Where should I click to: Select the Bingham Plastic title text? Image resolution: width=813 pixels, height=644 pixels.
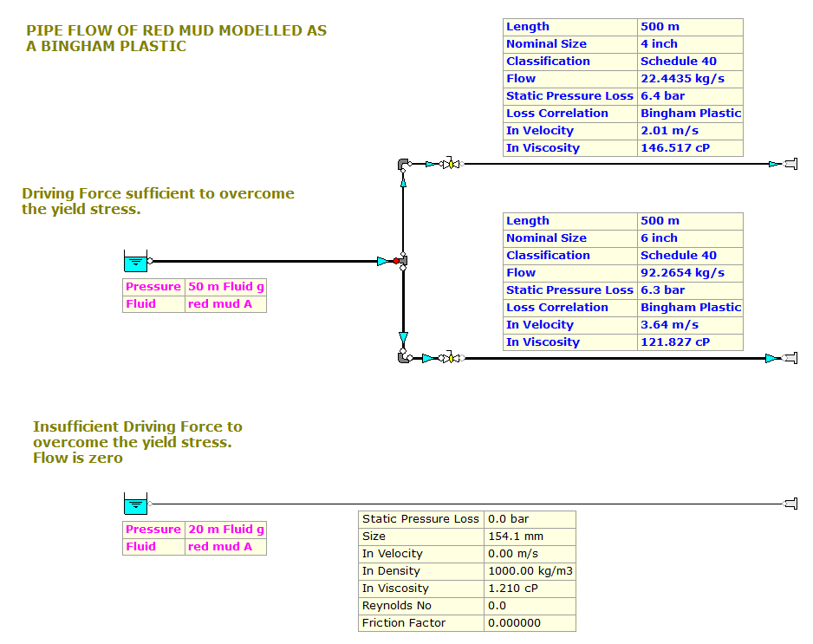pos(176,39)
